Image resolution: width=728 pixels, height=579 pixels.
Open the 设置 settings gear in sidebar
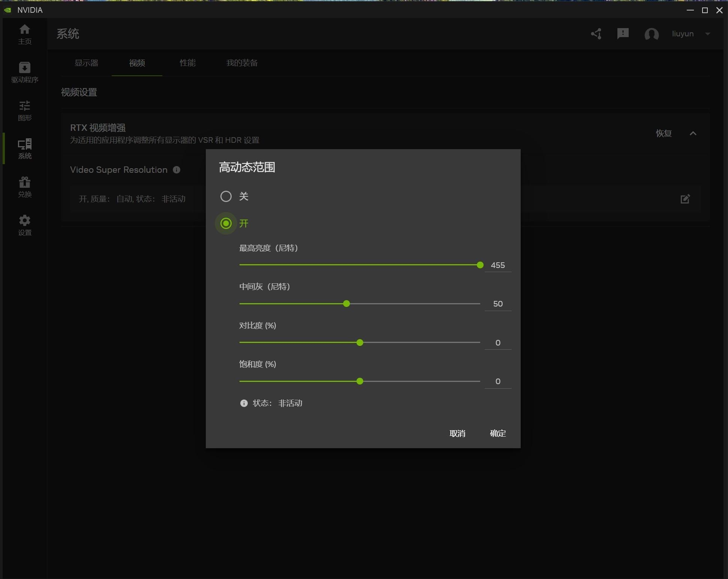[25, 226]
